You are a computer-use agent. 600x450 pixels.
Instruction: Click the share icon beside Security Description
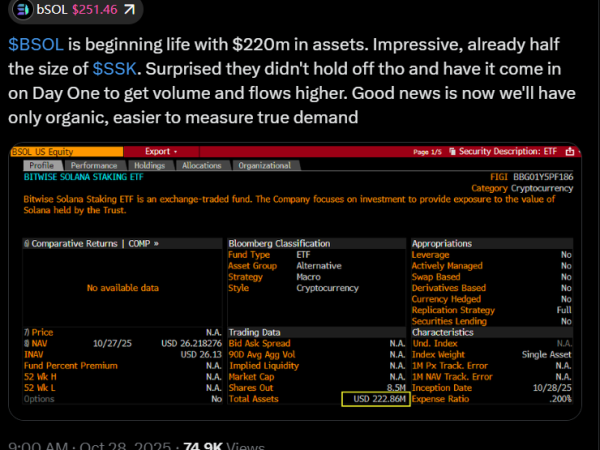tap(570, 152)
